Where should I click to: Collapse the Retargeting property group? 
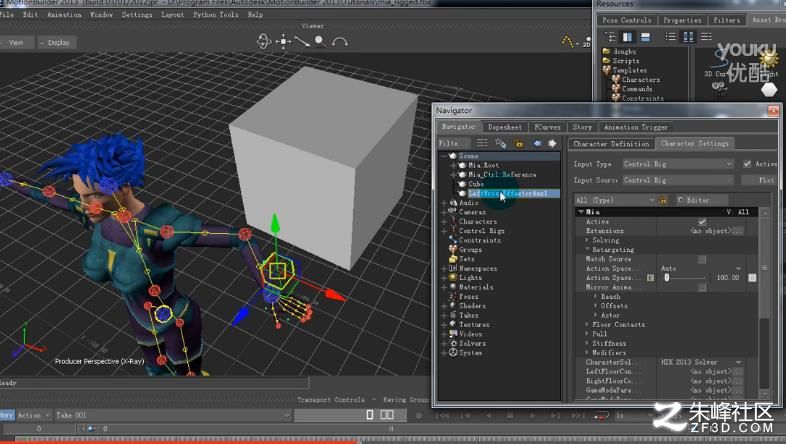tap(587, 250)
